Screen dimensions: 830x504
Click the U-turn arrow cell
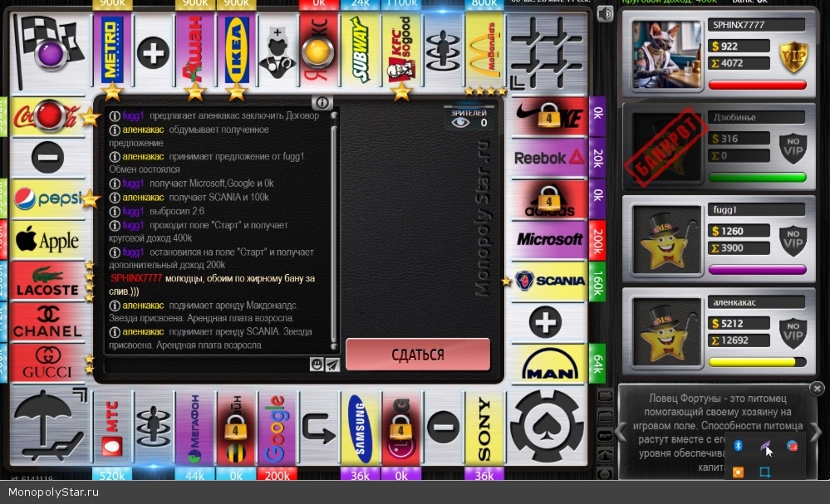coord(319,428)
